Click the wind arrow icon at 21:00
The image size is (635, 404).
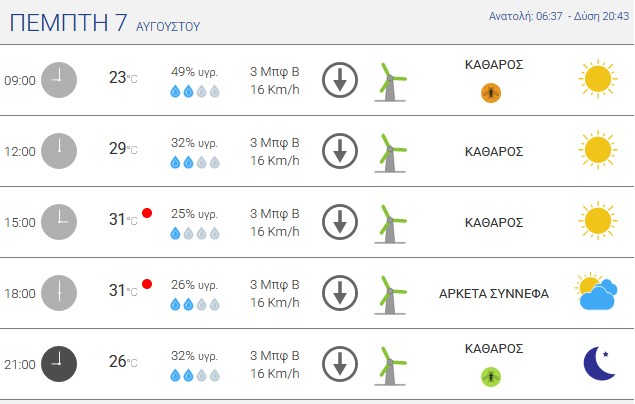(340, 364)
